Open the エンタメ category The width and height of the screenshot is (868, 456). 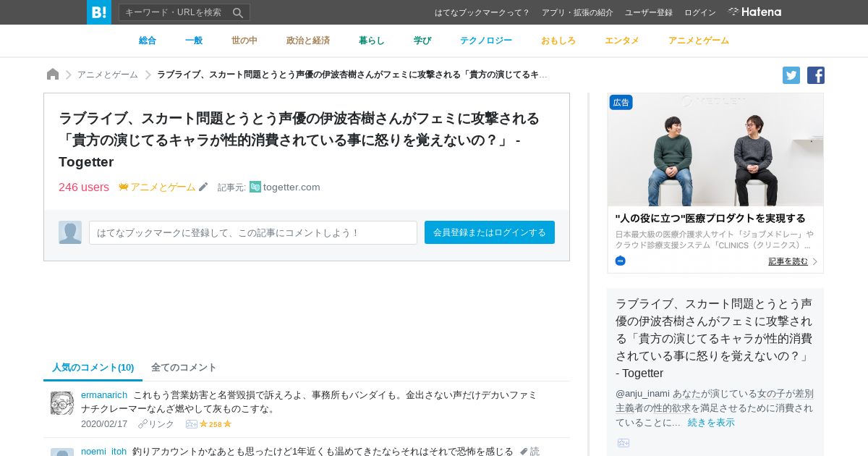pyautogui.click(x=622, y=41)
